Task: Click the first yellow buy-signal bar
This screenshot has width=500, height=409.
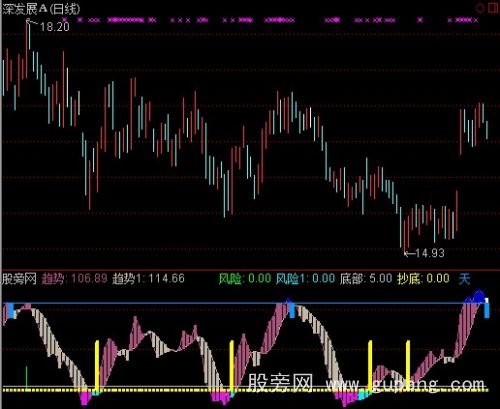Action: pos(97,365)
